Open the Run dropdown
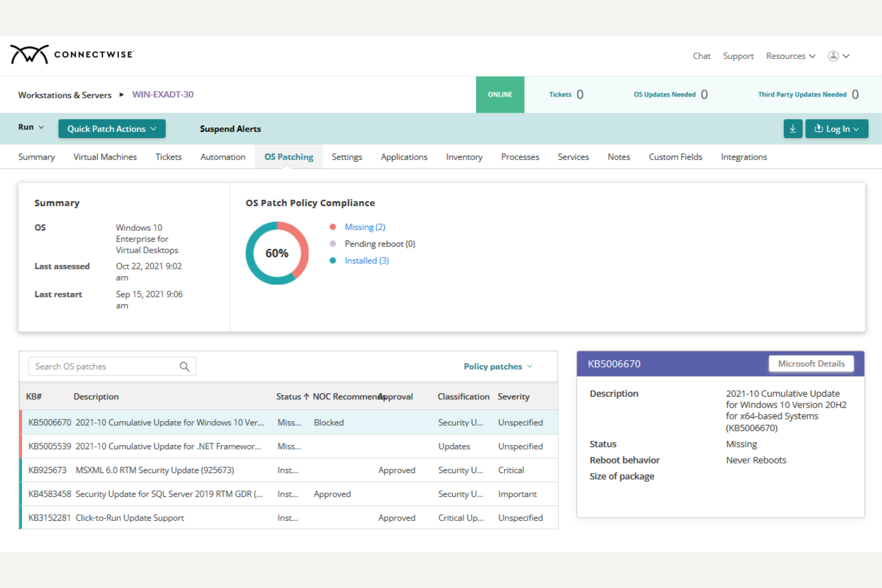Viewport: 882px width, 588px height. (30, 127)
